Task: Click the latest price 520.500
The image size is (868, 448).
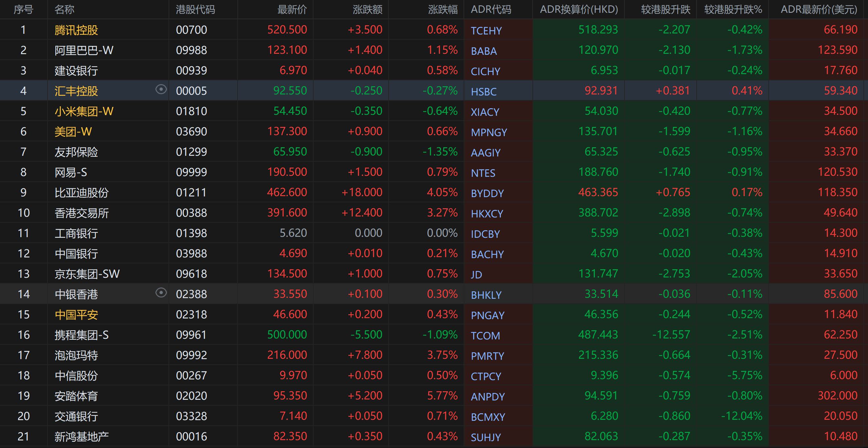Action: (x=287, y=30)
